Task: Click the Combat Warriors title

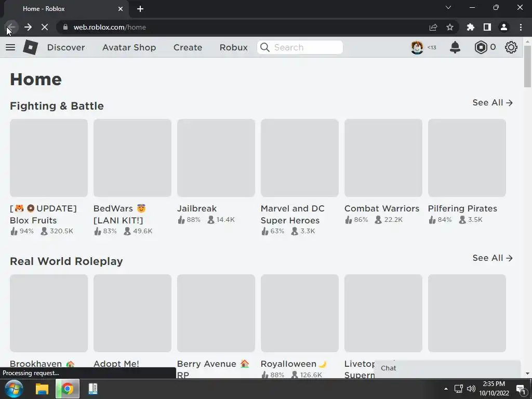Action: (x=382, y=208)
